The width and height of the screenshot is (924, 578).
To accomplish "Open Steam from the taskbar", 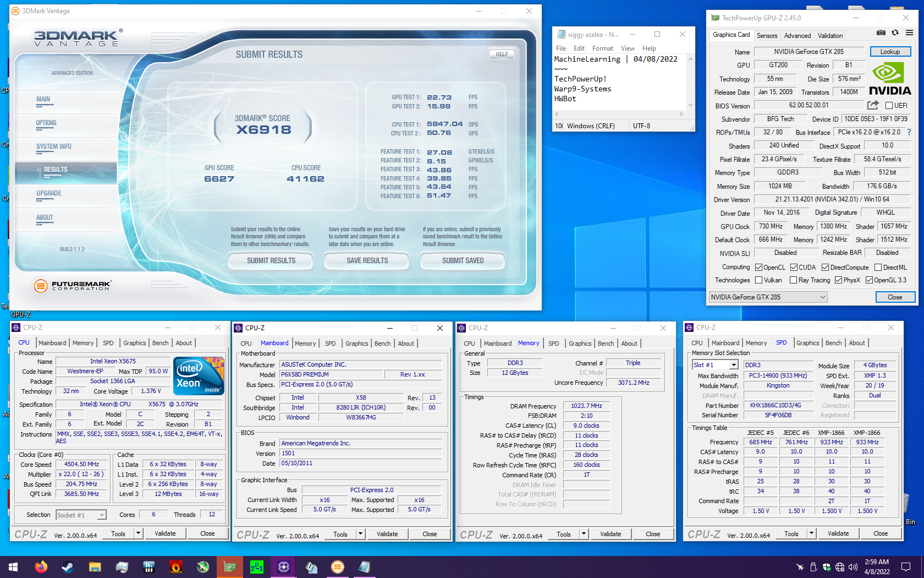I will click(68, 566).
